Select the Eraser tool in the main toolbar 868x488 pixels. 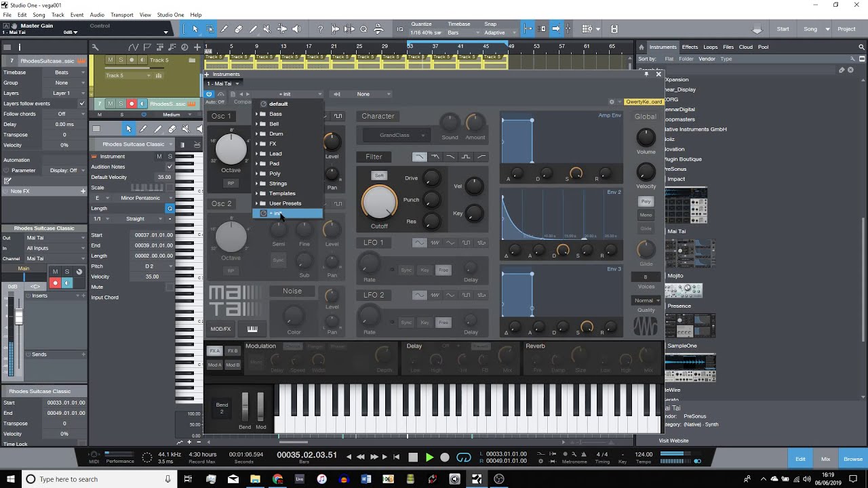[239, 29]
